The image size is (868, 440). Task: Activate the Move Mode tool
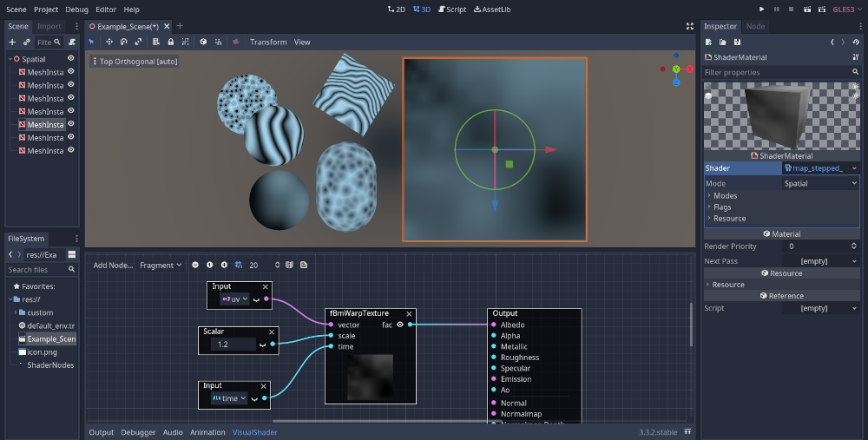pos(109,42)
